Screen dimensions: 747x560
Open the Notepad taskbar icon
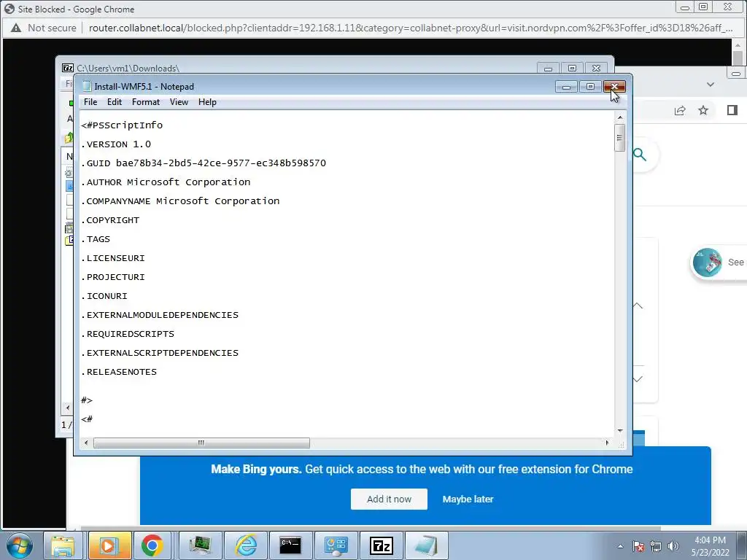(x=426, y=545)
